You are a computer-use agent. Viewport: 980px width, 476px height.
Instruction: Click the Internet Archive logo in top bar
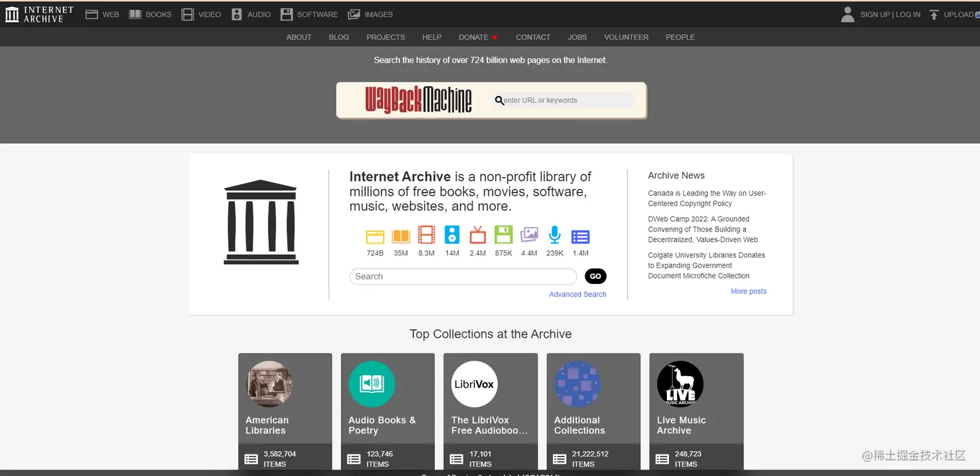click(39, 14)
